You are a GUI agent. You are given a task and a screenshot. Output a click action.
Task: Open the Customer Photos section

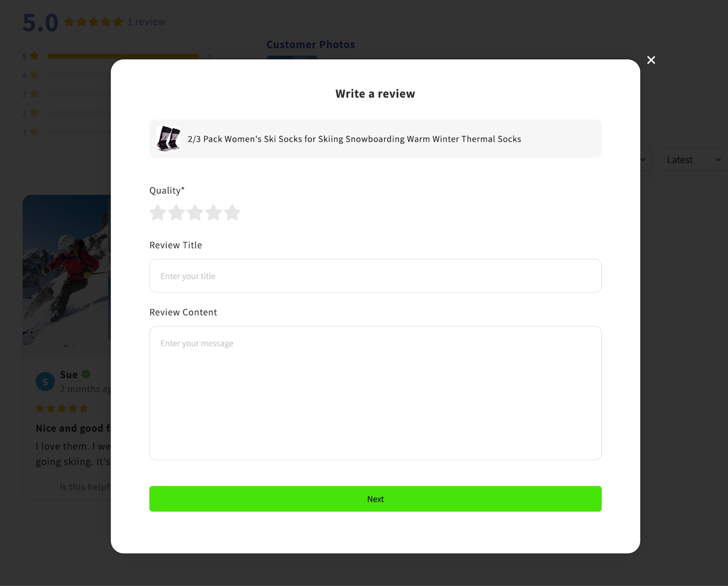click(x=310, y=45)
